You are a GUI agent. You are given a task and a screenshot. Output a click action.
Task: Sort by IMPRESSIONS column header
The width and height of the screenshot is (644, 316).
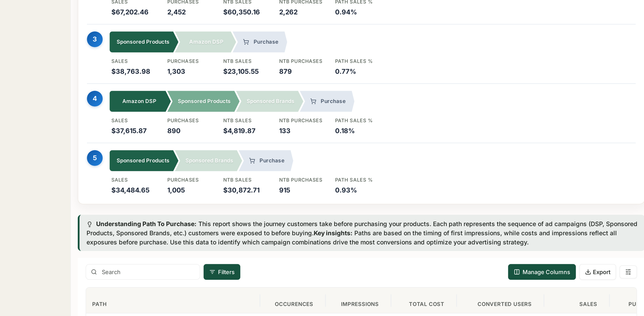pyautogui.click(x=360, y=304)
